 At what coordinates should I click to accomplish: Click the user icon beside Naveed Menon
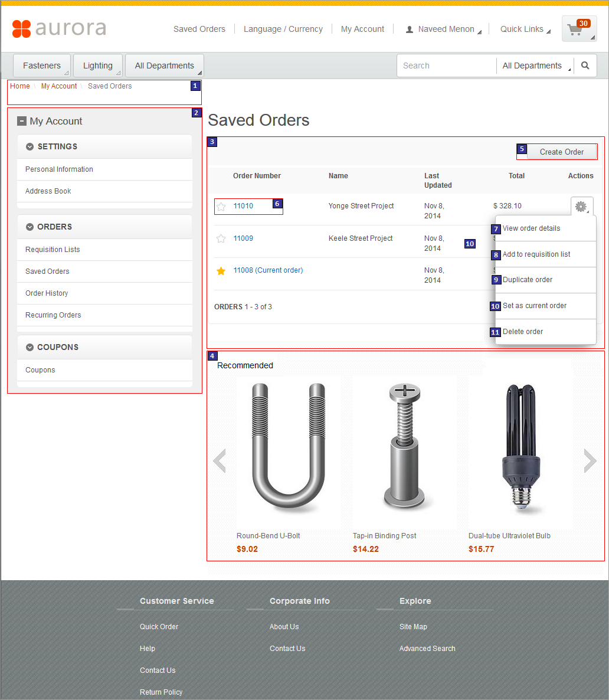[410, 28]
